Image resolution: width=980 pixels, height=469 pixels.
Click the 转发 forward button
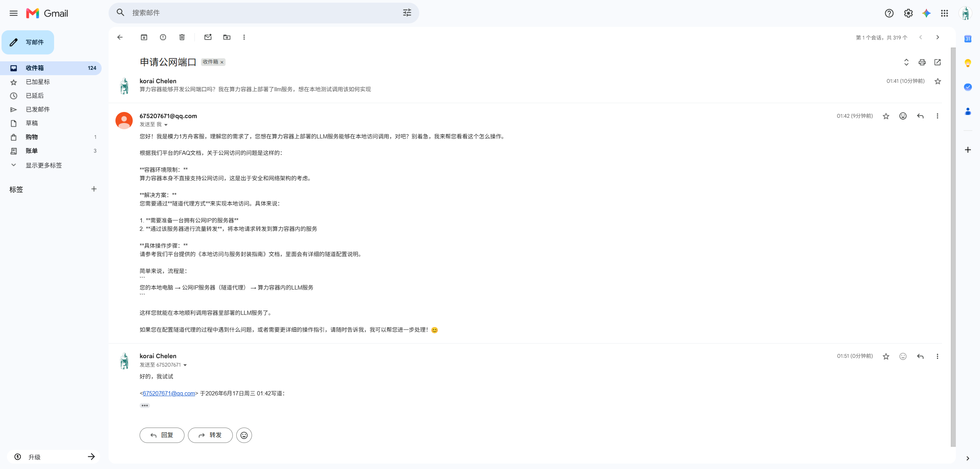(210, 435)
